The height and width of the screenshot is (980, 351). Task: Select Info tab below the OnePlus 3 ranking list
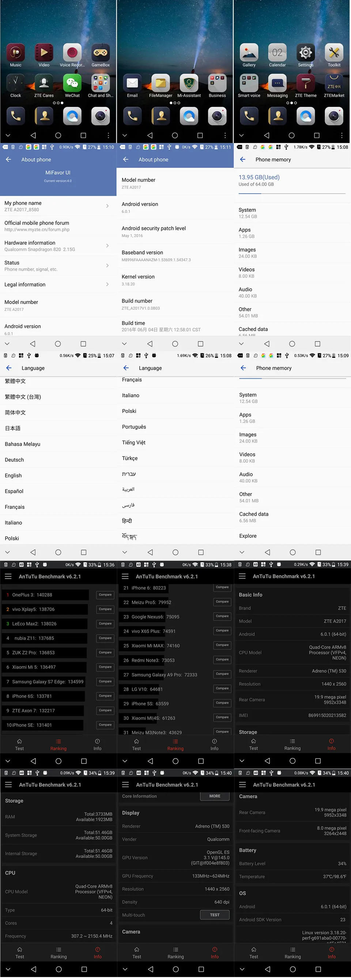coord(97,744)
